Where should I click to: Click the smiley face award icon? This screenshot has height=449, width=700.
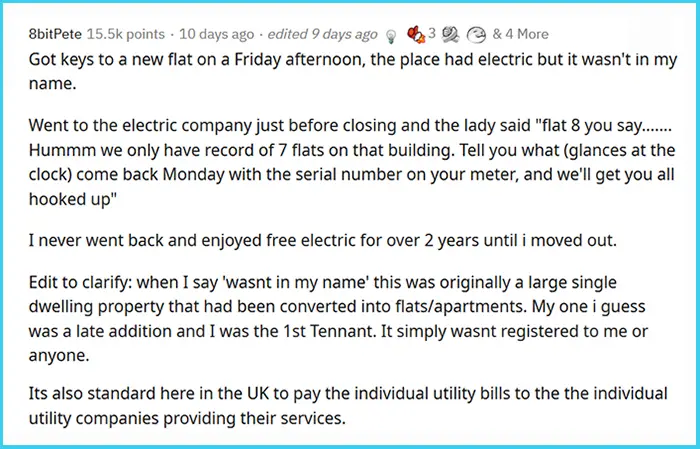click(475, 32)
